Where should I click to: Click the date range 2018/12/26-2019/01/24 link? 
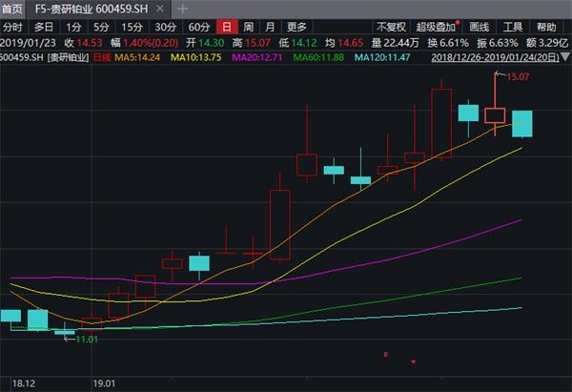[495, 57]
